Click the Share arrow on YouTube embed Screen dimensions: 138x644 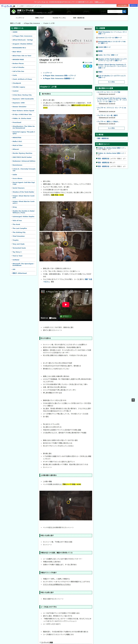[x=87, y=292]
